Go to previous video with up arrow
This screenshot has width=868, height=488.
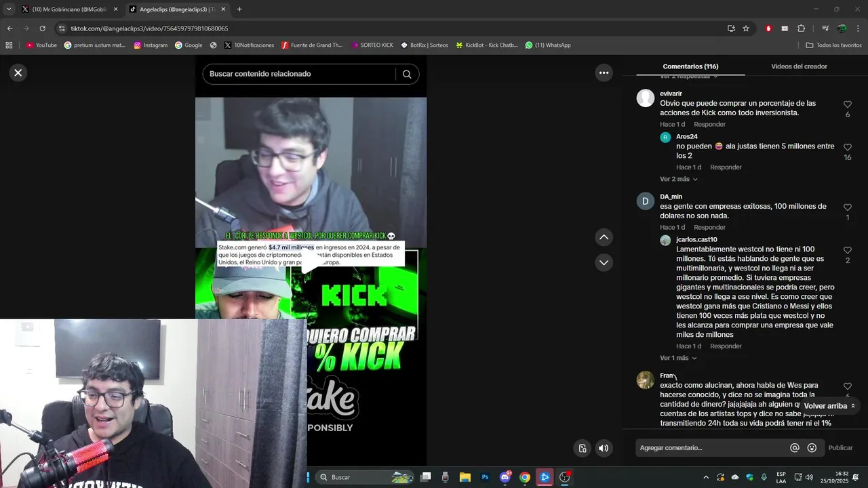click(x=604, y=237)
